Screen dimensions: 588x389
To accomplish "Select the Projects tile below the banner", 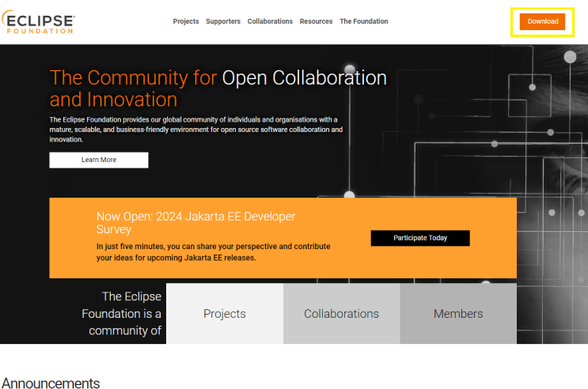I will 225,314.
